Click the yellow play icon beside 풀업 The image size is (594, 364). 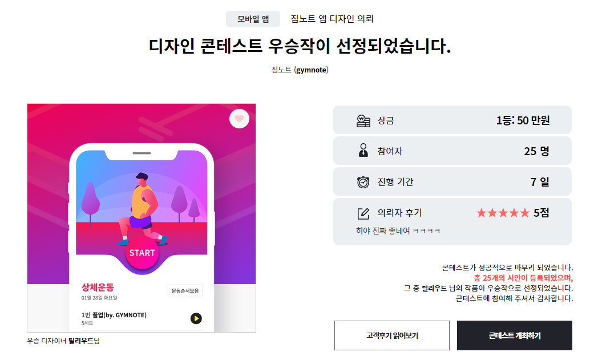click(x=196, y=318)
